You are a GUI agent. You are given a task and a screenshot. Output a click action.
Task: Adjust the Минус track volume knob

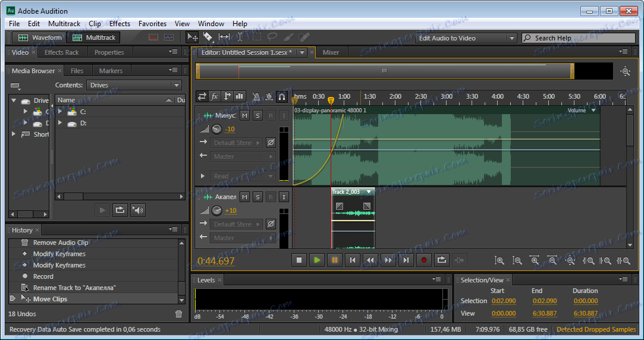point(217,130)
